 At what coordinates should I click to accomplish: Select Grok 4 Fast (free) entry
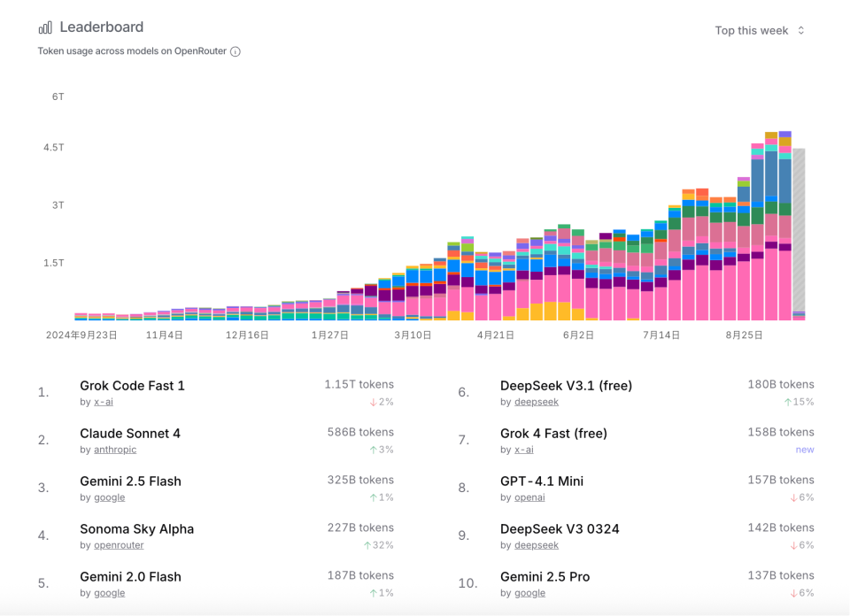tap(553, 434)
